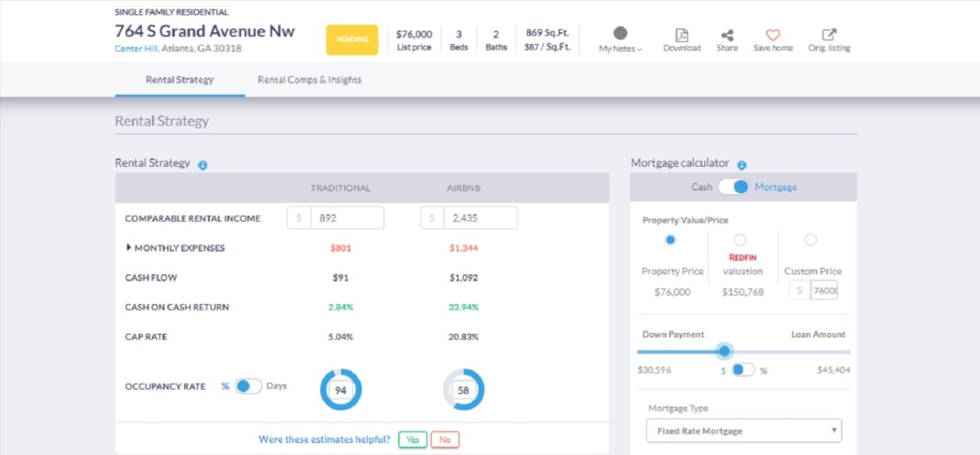980x455 pixels.
Task: Select the Redfin valuation radio button
Action: 740,240
